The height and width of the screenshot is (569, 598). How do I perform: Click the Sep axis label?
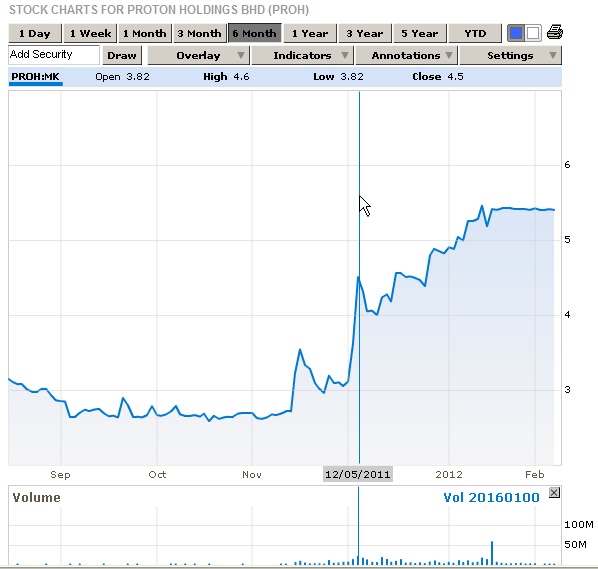tap(60, 475)
